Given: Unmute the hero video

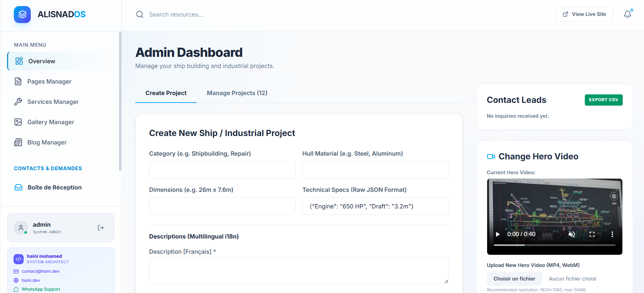Looking at the screenshot, I should 572,234.
